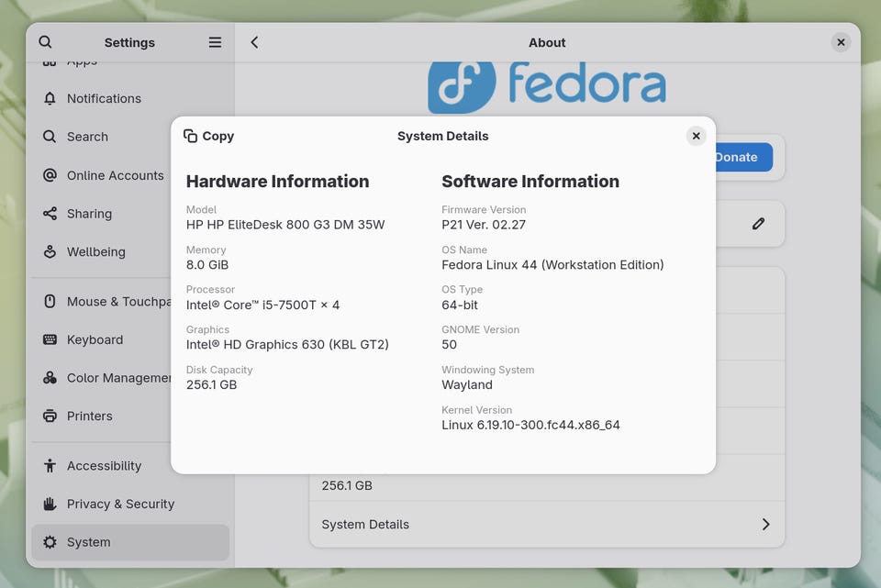Click model text 'HP HP EliteDesk 800 G3 DM 35W'
This screenshot has height=588, width=881.
pyautogui.click(x=285, y=225)
